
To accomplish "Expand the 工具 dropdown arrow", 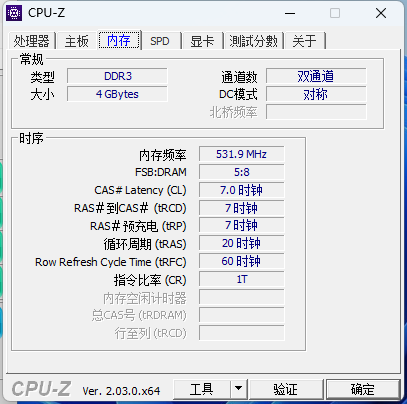I will tap(238, 389).
